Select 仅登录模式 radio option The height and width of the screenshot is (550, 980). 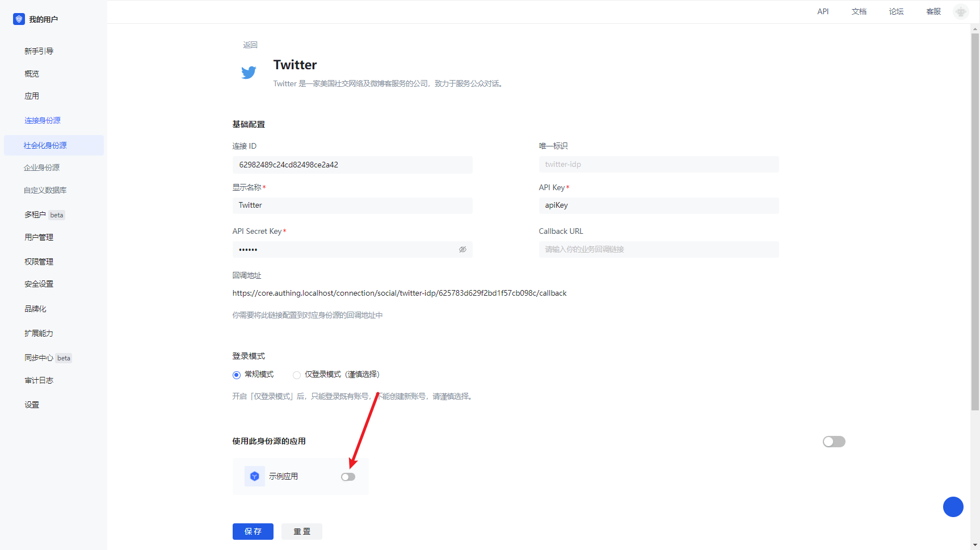[x=297, y=375]
